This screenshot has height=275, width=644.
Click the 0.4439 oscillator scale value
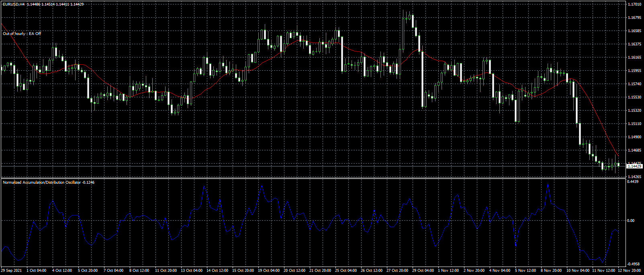coord(633,182)
